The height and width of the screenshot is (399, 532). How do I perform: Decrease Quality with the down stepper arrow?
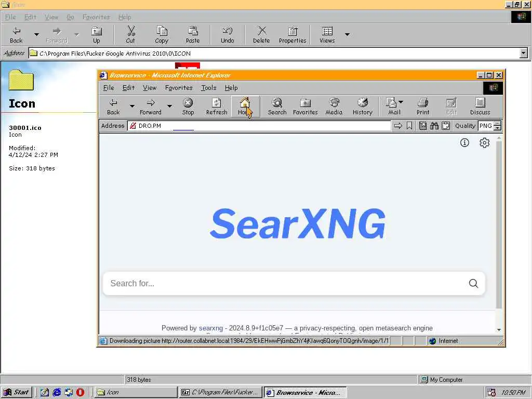497,128
